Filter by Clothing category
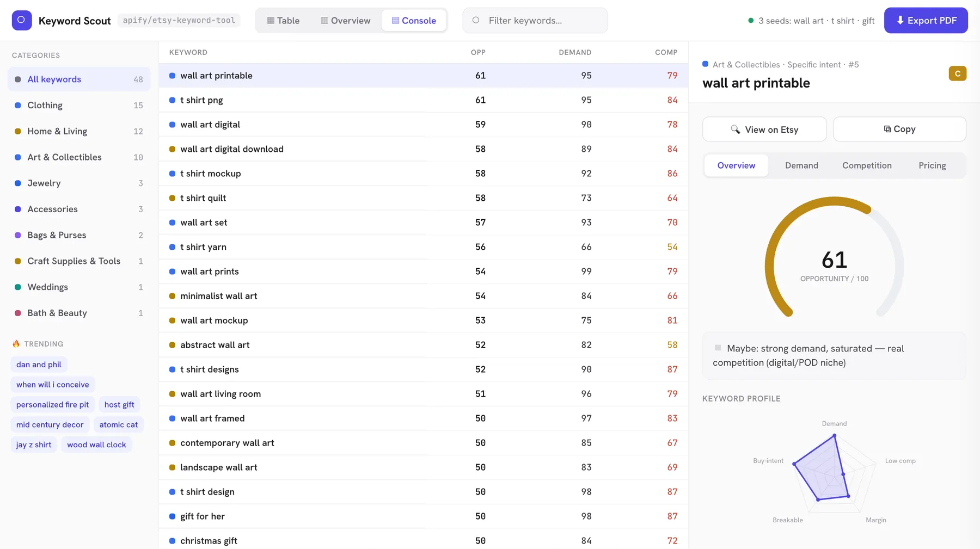The width and height of the screenshot is (980, 549). pos(79,106)
